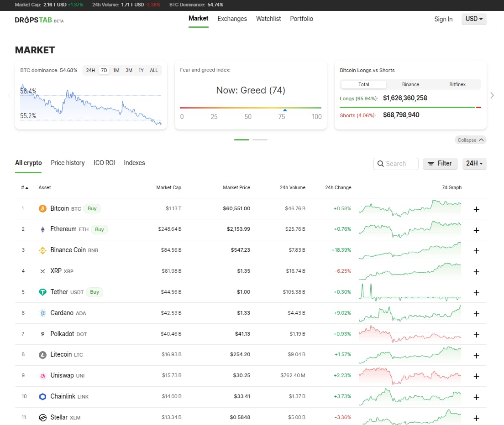The image size is (504, 425).
Task: Click the DropsTab logo
Action: pos(39,20)
